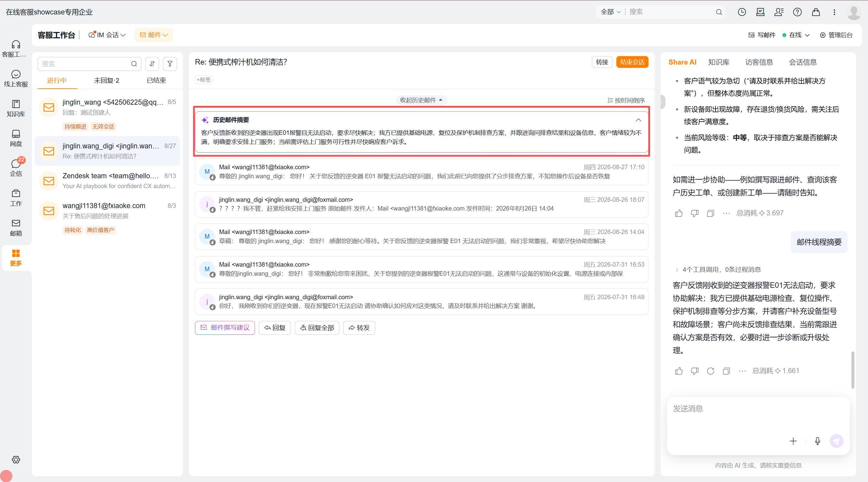Select the 会话信息 tab
The width and height of the screenshot is (868, 482).
(803, 62)
